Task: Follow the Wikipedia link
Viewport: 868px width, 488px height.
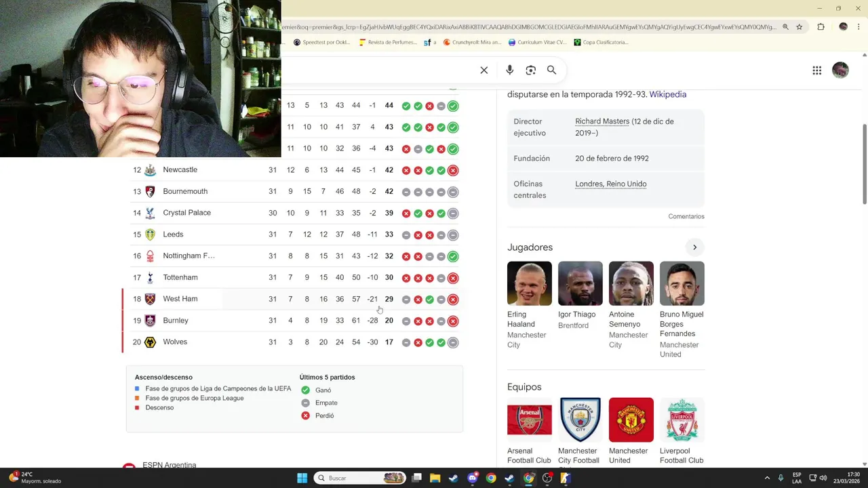Action: point(668,94)
